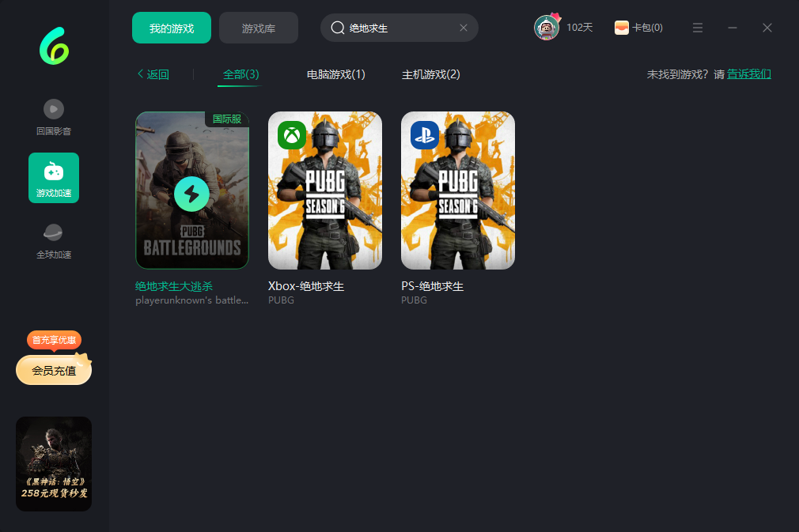
Task: Switch to 我的游戏 tab
Action: coord(172,28)
